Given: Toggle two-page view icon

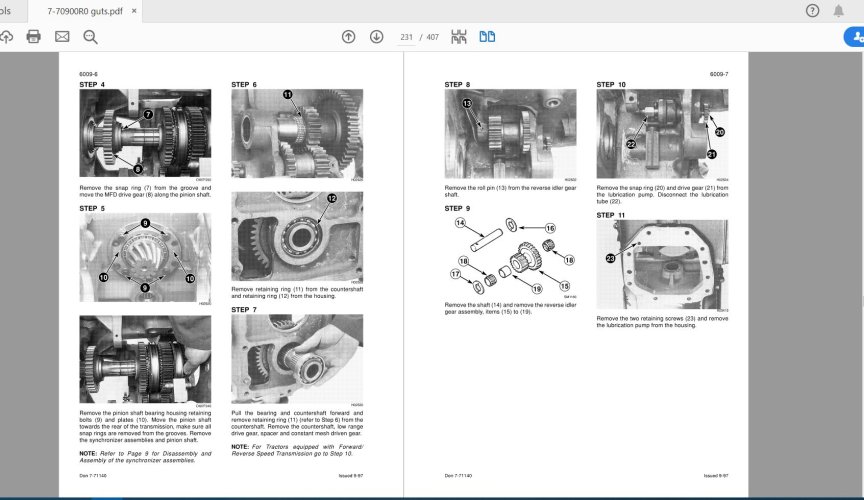Looking at the screenshot, I should click(487, 37).
